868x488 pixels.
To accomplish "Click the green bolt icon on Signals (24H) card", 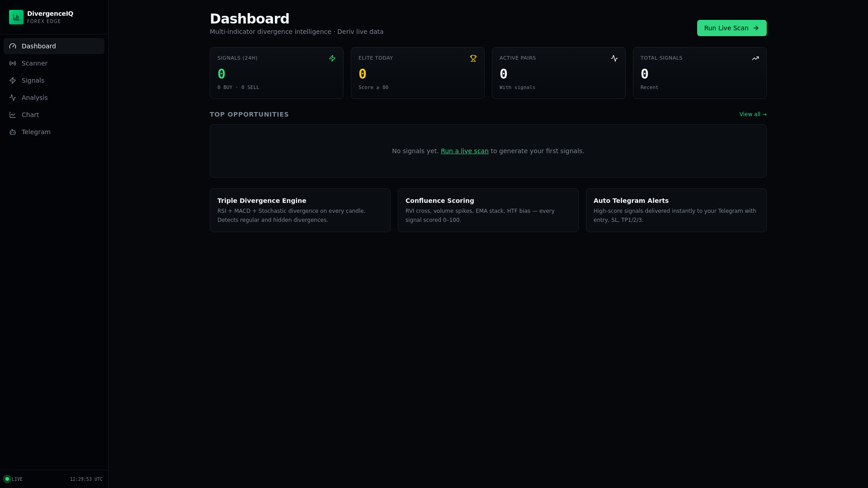I will [x=332, y=58].
